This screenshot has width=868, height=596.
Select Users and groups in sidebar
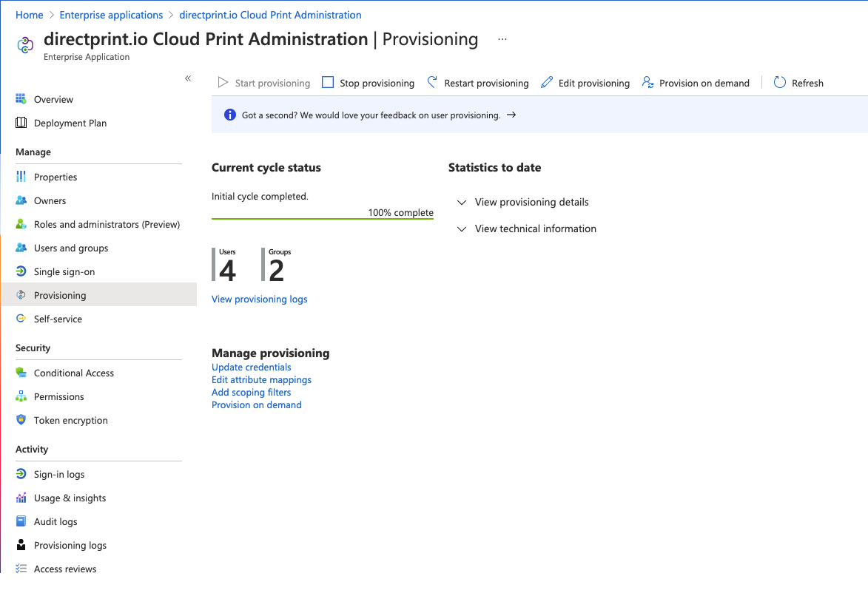(x=71, y=248)
